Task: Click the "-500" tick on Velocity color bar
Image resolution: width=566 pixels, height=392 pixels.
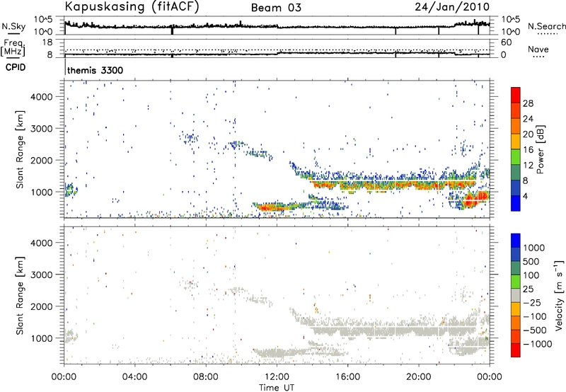Action: (x=535, y=330)
